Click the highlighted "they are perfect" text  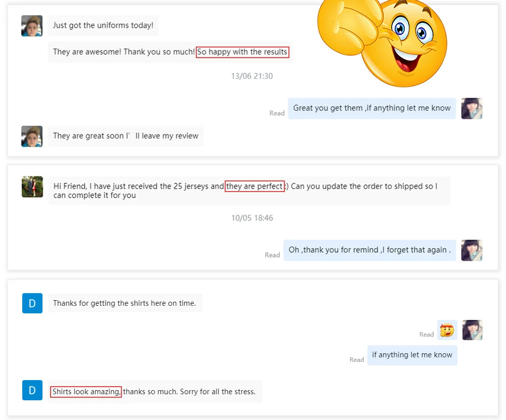[255, 186]
